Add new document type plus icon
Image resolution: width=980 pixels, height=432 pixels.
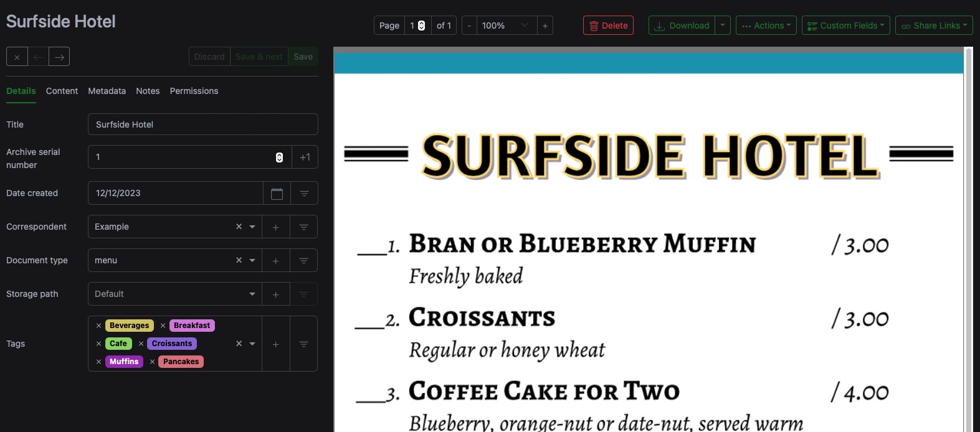(x=276, y=261)
